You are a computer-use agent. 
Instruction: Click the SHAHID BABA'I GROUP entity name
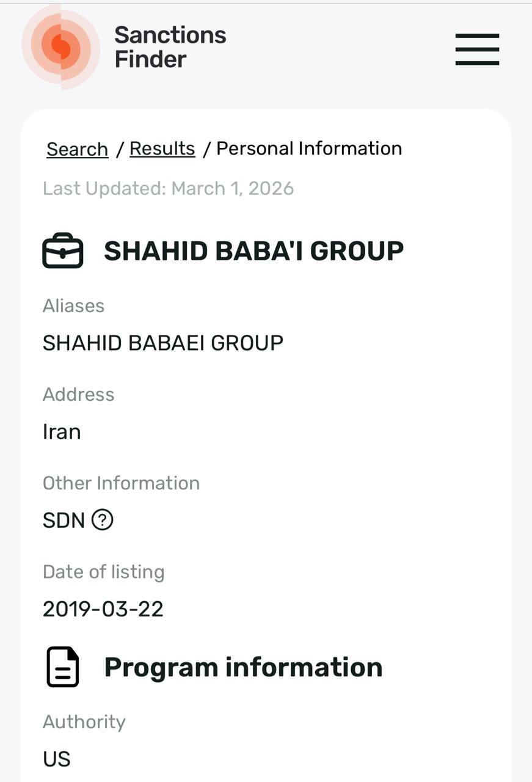pos(254,249)
